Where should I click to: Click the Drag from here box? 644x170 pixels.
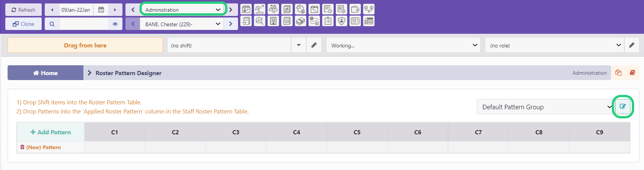tap(85, 45)
